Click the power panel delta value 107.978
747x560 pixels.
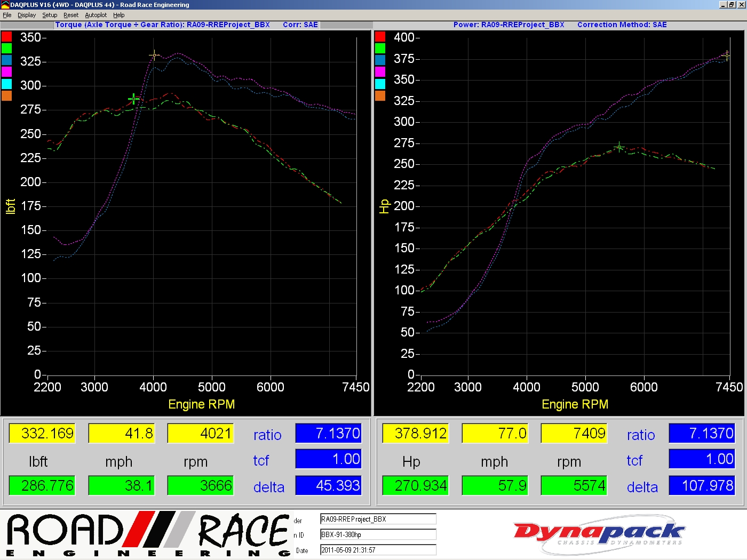pyautogui.click(x=702, y=486)
